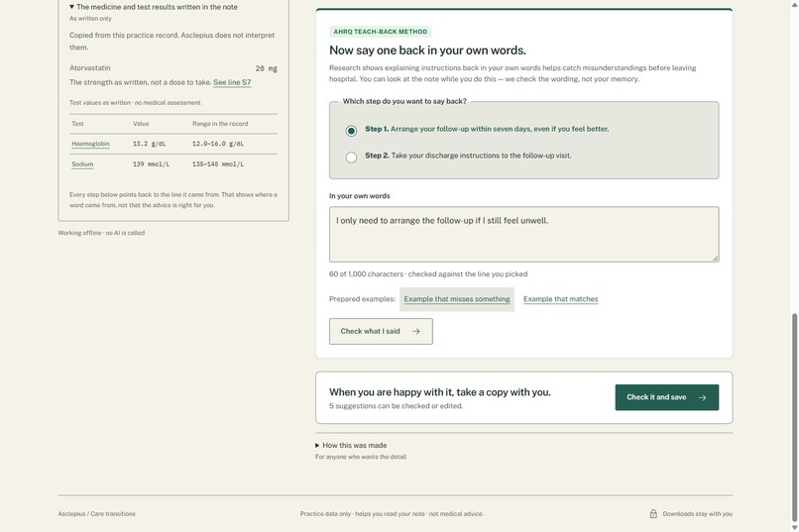799x532 pixels.
Task: Click the Check it and save button
Action: click(666, 397)
